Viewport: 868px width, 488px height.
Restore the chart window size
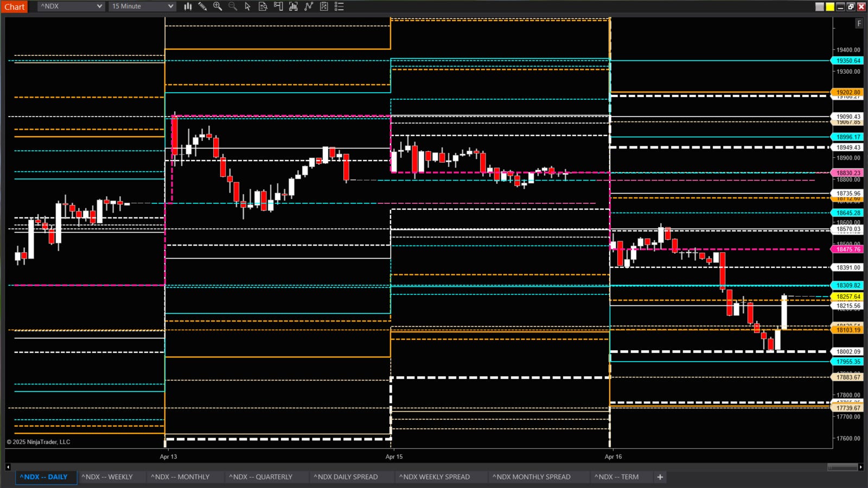[x=851, y=7]
